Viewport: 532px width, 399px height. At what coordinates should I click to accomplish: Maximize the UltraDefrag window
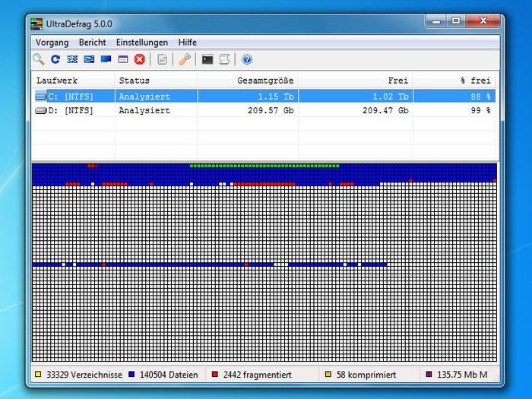(x=456, y=21)
